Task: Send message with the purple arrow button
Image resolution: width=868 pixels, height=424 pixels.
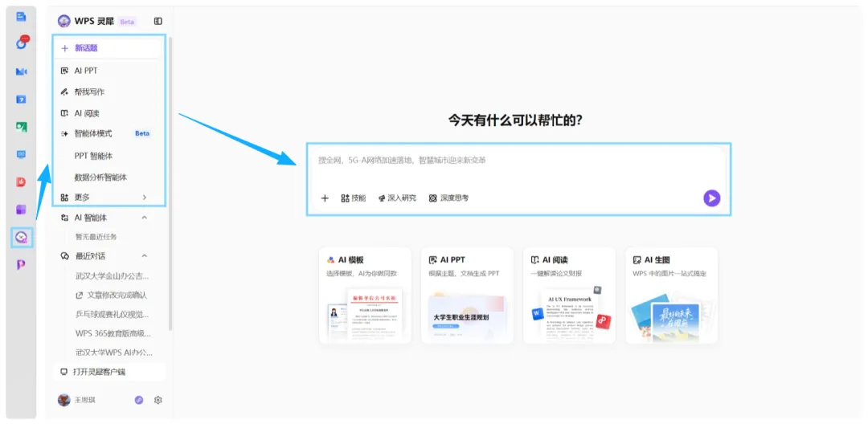Action: [x=712, y=198]
